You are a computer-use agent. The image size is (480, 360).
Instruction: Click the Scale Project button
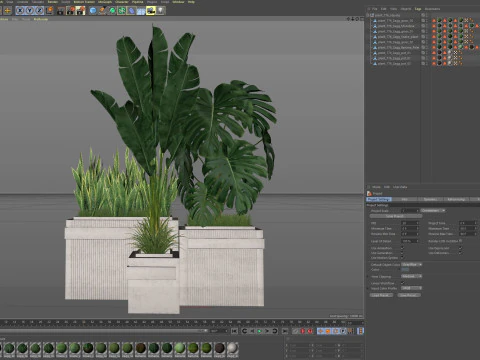[396, 216]
